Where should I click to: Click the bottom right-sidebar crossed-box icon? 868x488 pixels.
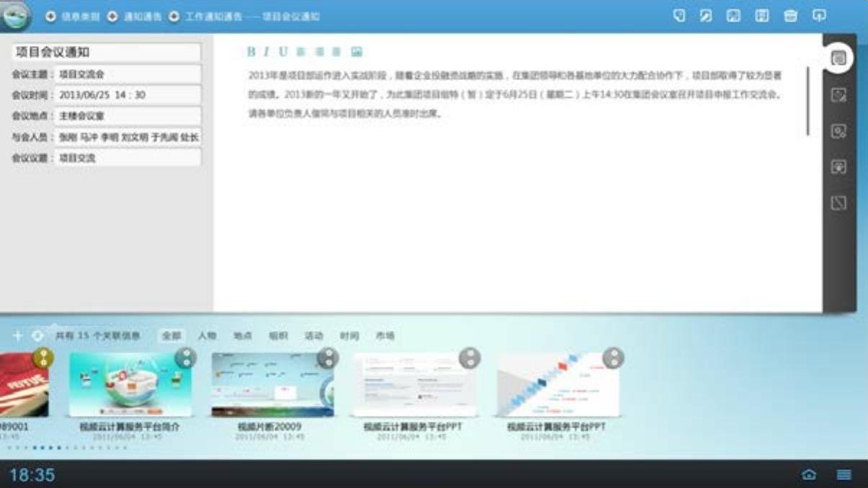pyautogui.click(x=838, y=203)
